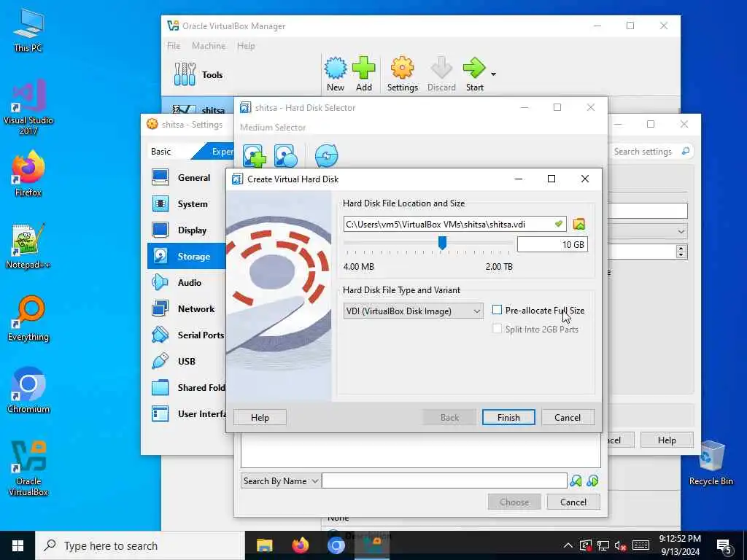Click the search text field in Hard Disk Selector

pyautogui.click(x=444, y=481)
